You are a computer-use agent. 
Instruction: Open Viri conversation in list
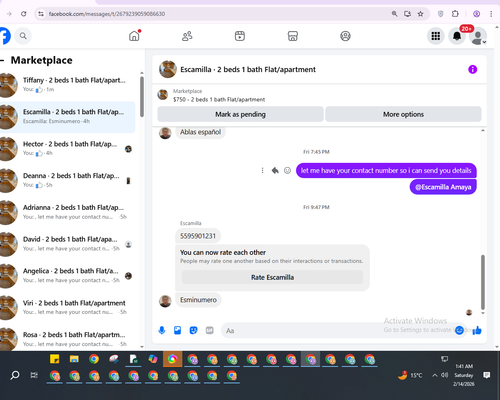click(68, 307)
